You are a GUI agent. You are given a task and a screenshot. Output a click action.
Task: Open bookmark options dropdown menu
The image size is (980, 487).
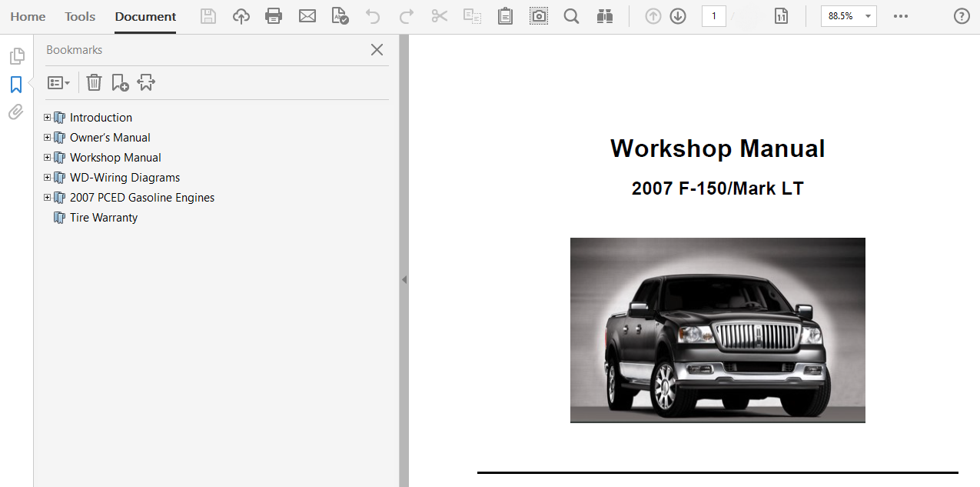click(59, 82)
